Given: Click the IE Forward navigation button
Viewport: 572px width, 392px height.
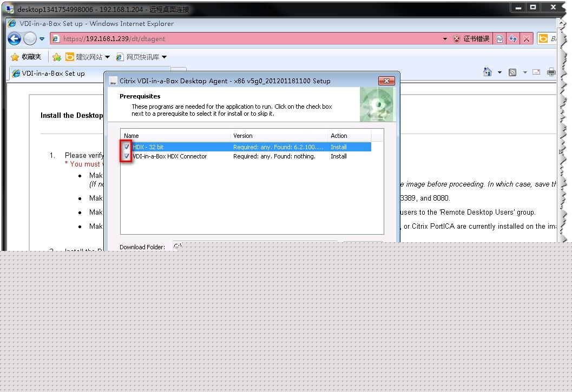Looking at the screenshot, I should click(30, 38).
